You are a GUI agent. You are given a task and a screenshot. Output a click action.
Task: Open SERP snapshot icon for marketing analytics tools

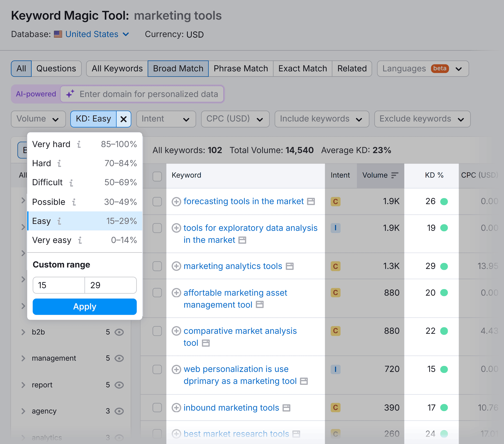click(290, 266)
